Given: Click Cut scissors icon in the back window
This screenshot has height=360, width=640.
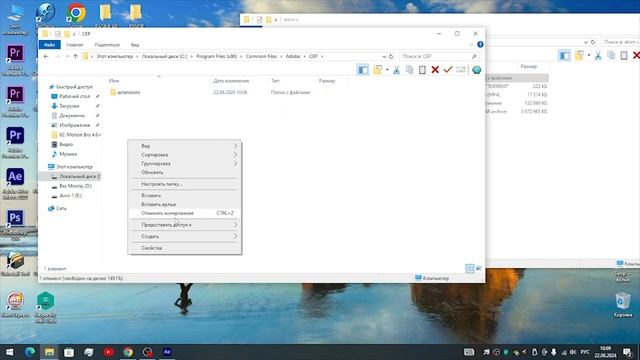Looking at the screenshot, I should [x=598, y=56].
